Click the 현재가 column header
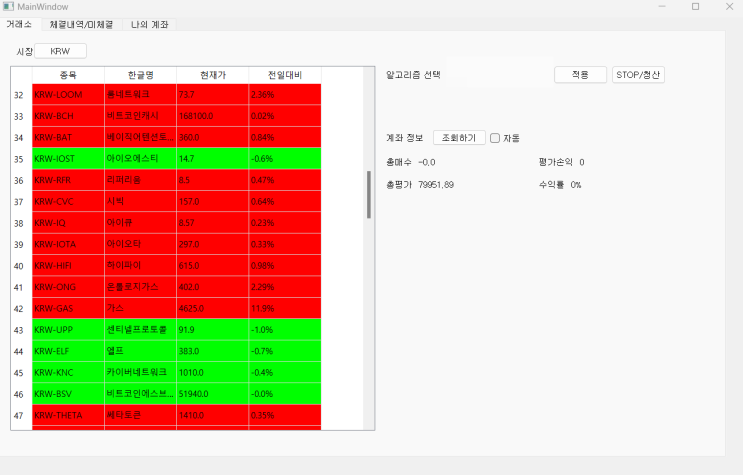743x475 pixels. click(213, 75)
